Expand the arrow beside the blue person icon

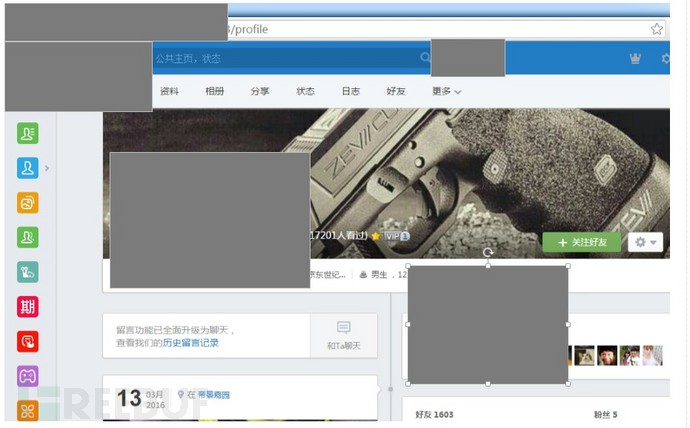point(47,168)
